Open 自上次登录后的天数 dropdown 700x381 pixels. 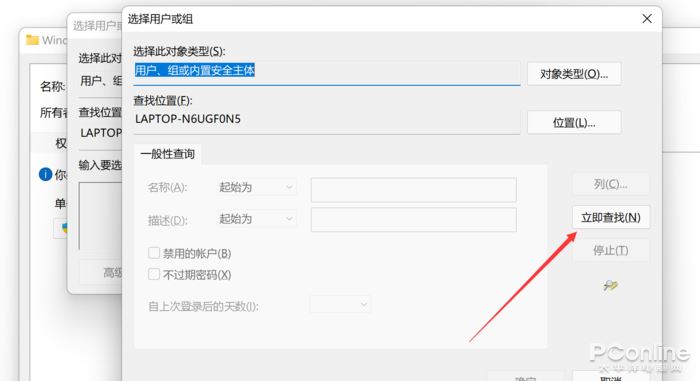(340, 305)
